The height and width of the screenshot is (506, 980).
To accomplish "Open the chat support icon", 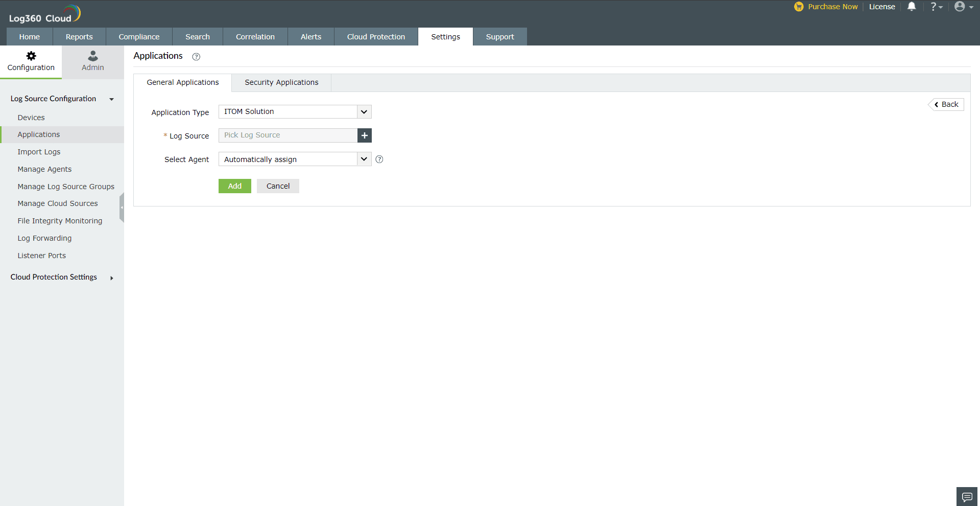I will pyautogui.click(x=967, y=496).
